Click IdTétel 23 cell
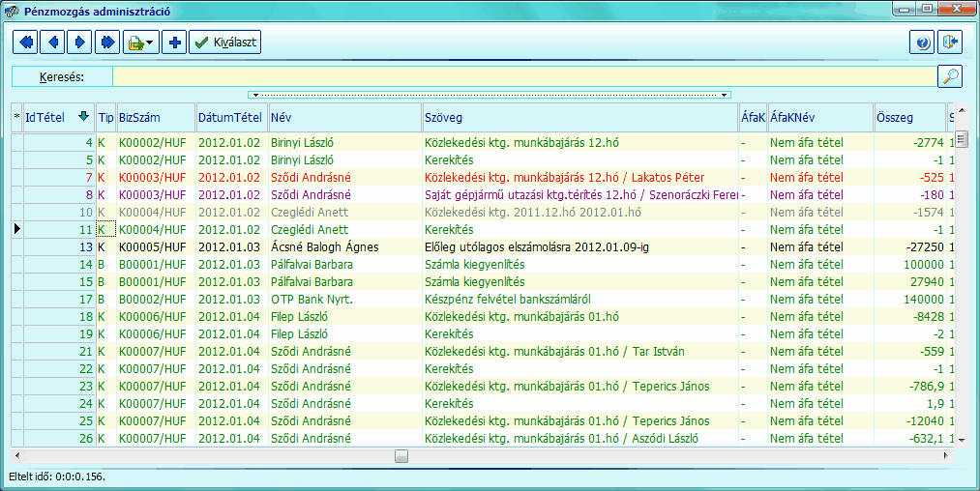980x491 pixels. point(59,386)
